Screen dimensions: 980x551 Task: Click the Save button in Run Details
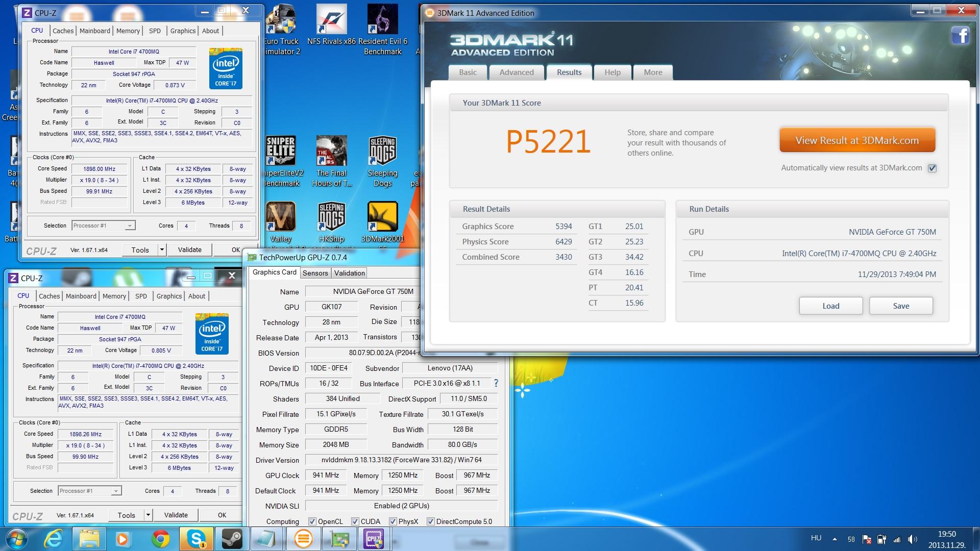coord(901,306)
